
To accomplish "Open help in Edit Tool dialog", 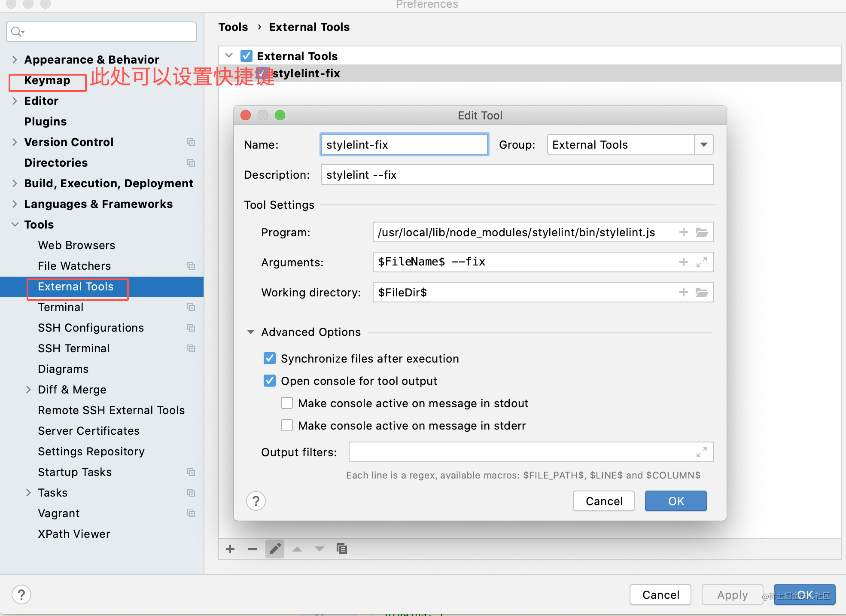I will pyautogui.click(x=256, y=501).
